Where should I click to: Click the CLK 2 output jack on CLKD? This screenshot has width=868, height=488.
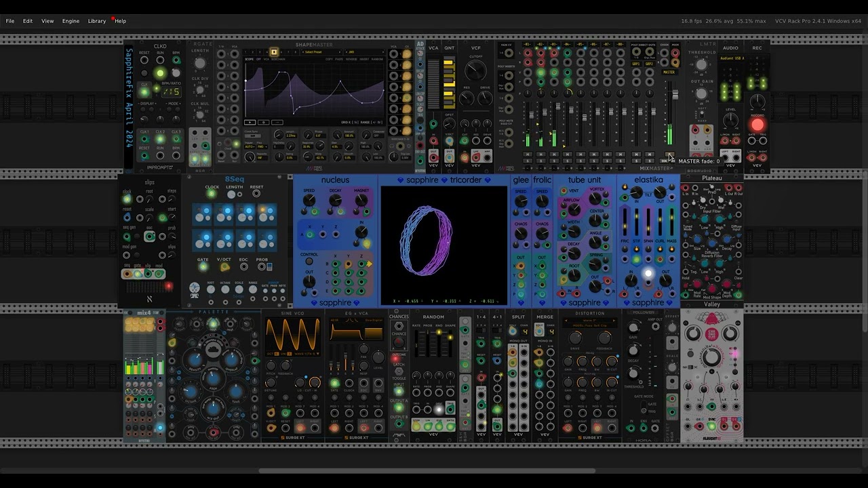(x=160, y=139)
